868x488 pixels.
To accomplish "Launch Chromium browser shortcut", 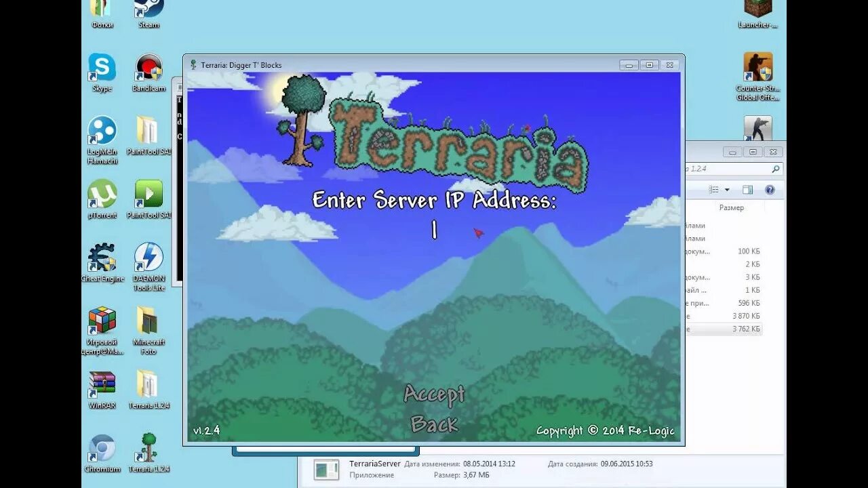I will (x=102, y=453).
